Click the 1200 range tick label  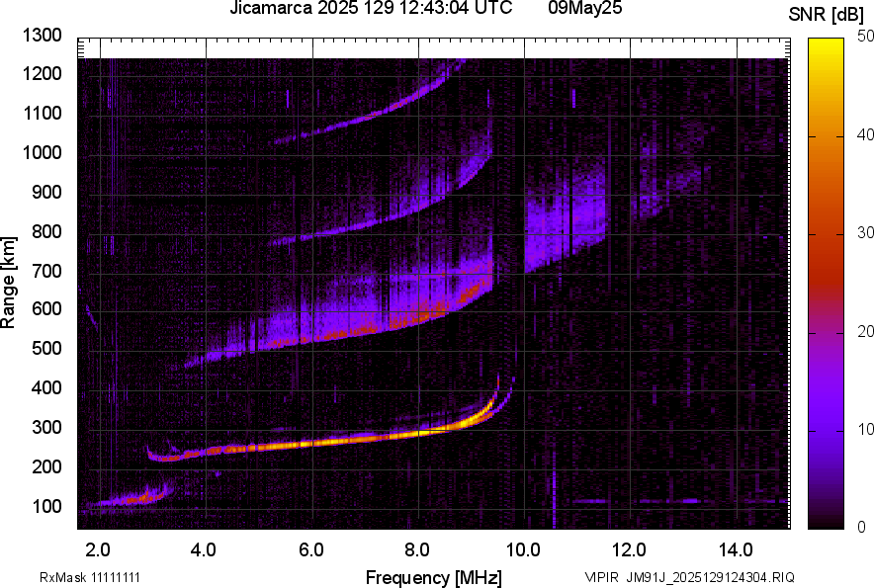pos(42,73)
